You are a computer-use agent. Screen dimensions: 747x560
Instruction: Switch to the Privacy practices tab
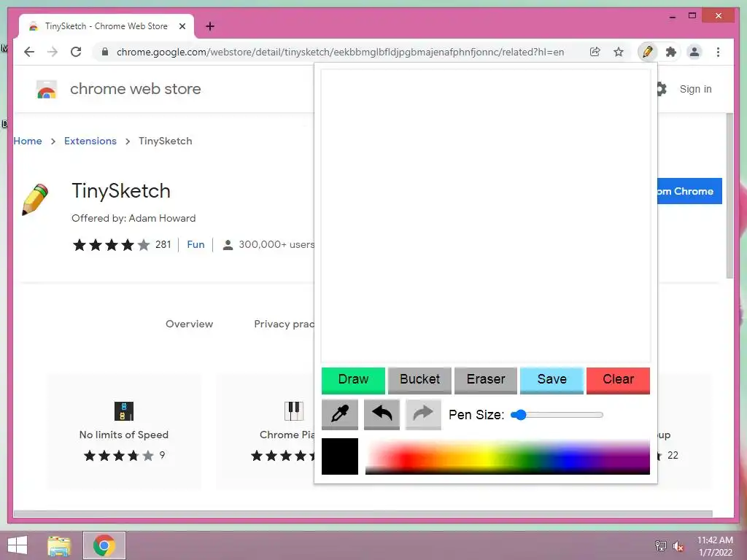point(284,324)
